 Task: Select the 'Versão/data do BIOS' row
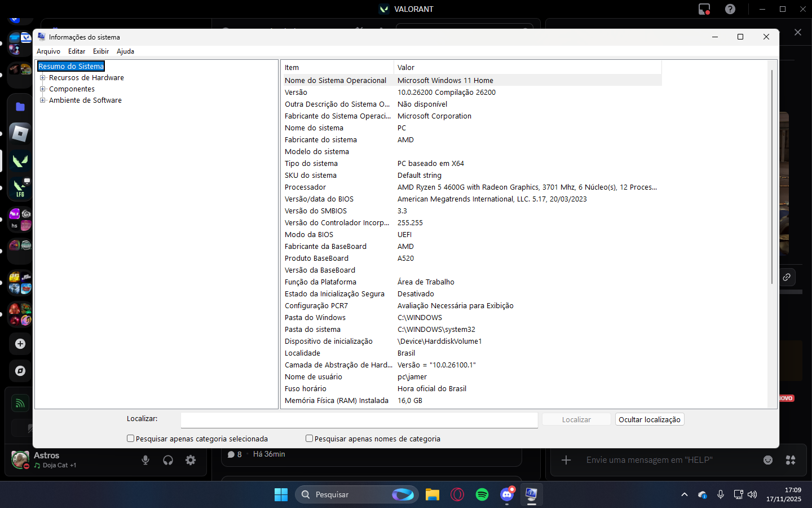pyautogui.click(x=471, y=199)
